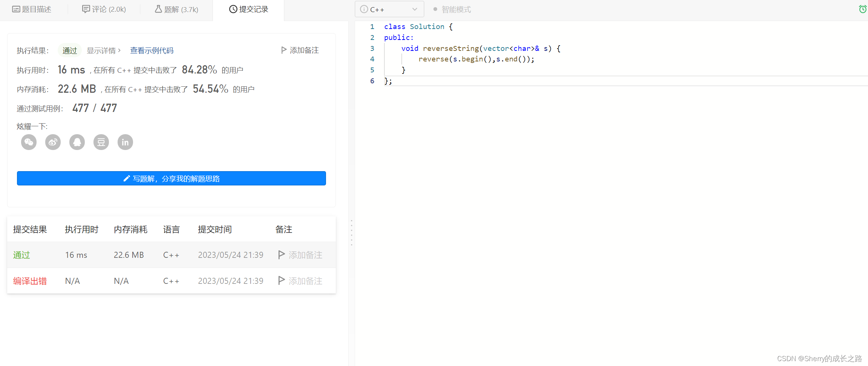
Task: Click 添加备注 text in the 编译出错 row
Action: pos(305,281)
